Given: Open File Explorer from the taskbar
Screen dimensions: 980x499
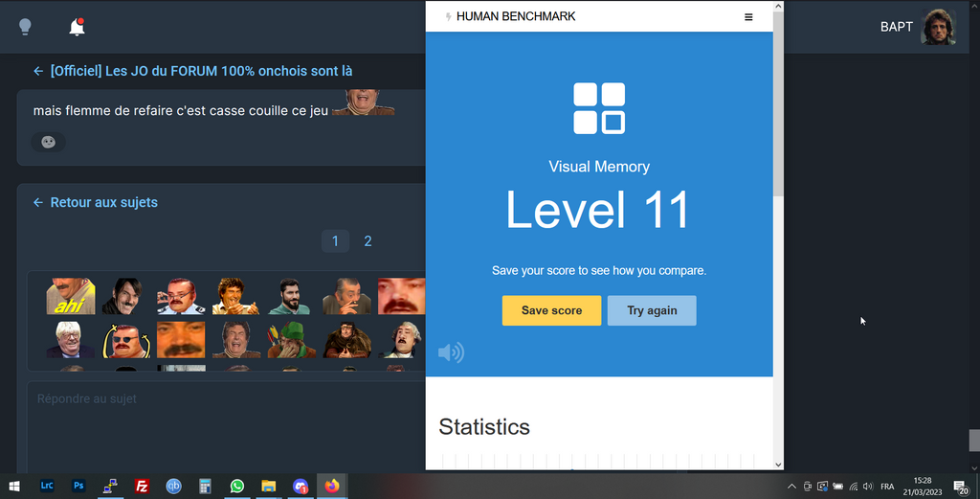Looking at the screenshot, I should [269, 486].
